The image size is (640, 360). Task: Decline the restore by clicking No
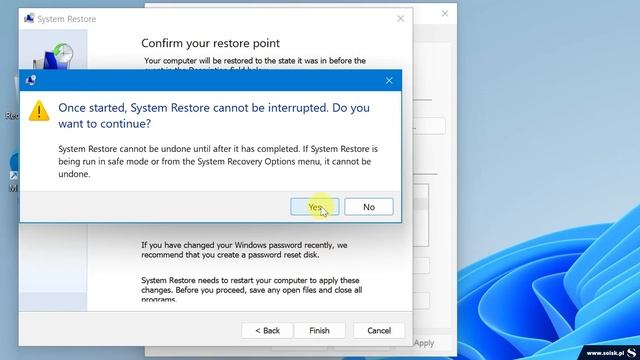pos(369,207)
